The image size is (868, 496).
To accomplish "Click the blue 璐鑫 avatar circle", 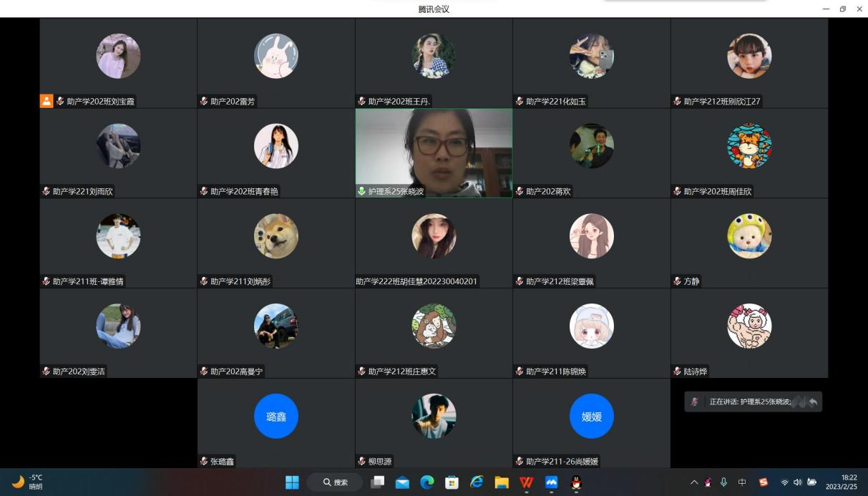I will (x=276, y=417).
